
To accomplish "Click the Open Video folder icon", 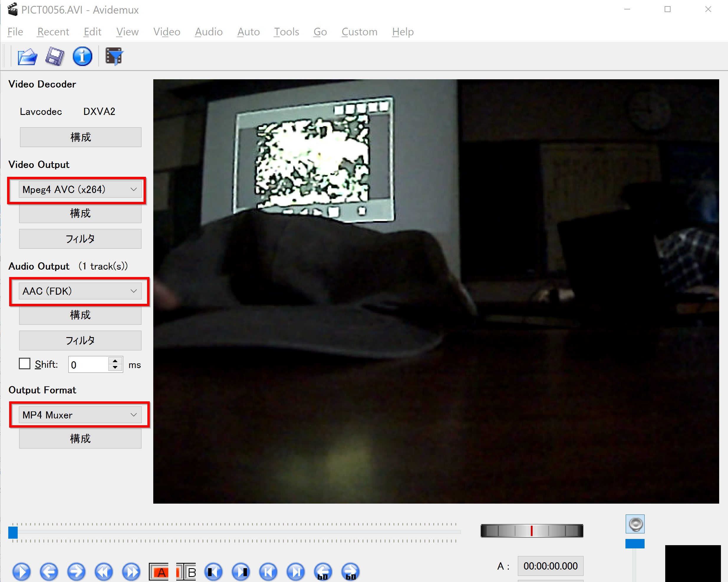I will coord(27,56).
